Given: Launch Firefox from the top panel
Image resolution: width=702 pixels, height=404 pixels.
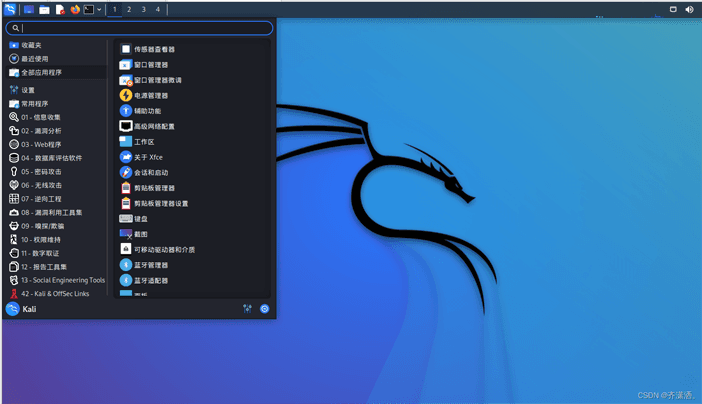Looking at the screenshot, I should pos(75,9).
